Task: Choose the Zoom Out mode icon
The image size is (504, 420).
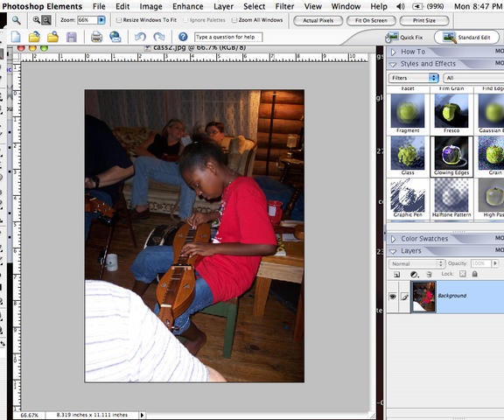Action: pos(46,20)
